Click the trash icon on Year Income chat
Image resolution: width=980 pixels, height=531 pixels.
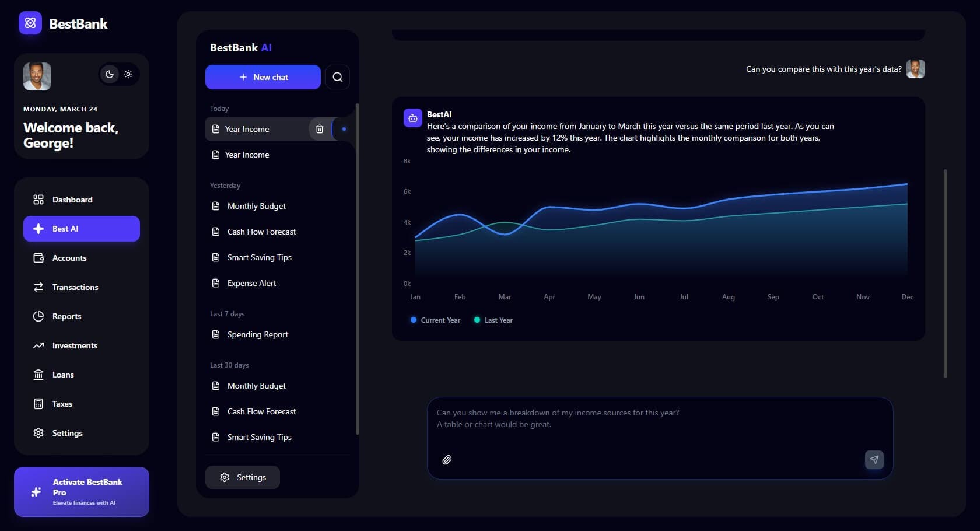(320, 129)
